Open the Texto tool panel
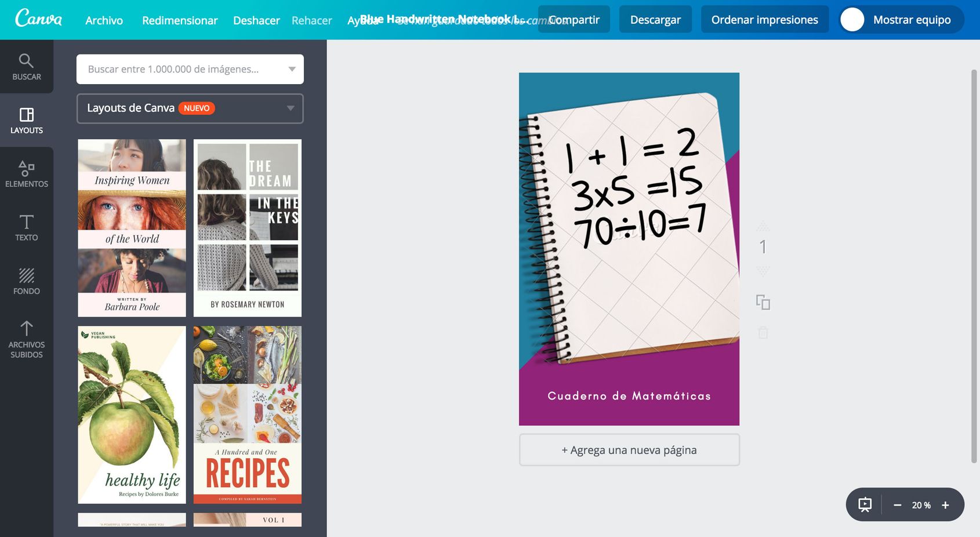Viewport: 980px width, 537px height. click(x=27, y=228)
